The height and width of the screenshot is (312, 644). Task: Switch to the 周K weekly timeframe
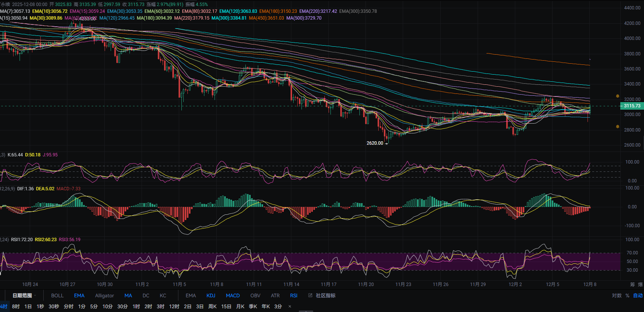pos(212,306)
